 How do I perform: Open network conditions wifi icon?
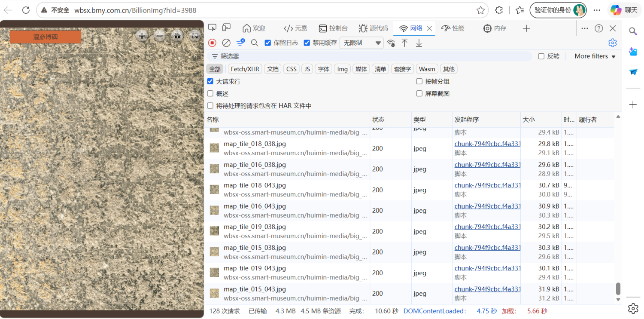click(391, 43)
